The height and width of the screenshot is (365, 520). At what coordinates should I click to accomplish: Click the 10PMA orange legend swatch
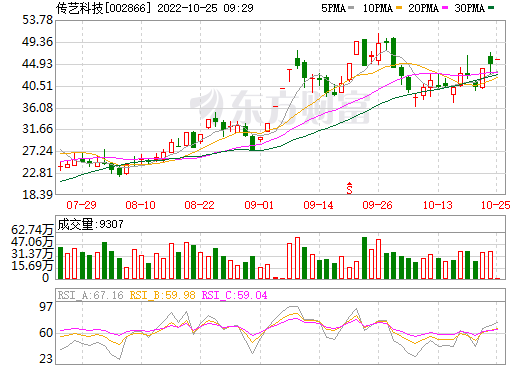click(x=399, y=8)
